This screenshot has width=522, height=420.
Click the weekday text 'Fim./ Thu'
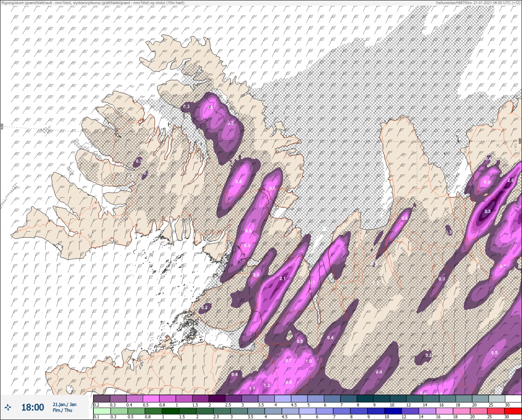pyautogui.click(x=62, y=410)
